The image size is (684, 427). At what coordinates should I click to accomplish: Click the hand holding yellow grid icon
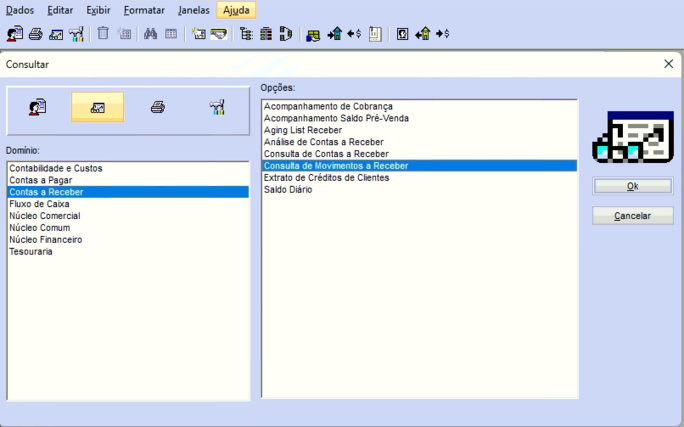point(313,34)
